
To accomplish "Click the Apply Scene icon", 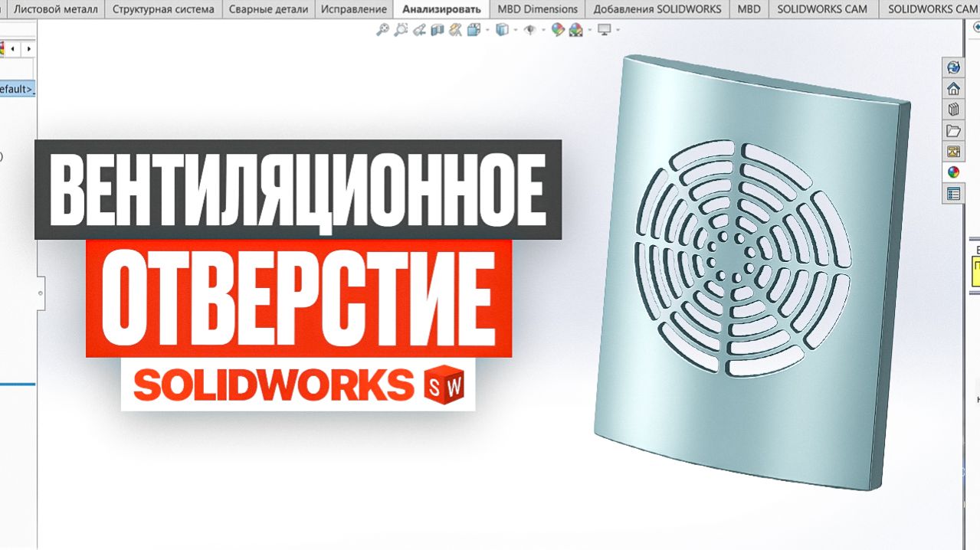I will pyautogui.click(x=575, y=30).
